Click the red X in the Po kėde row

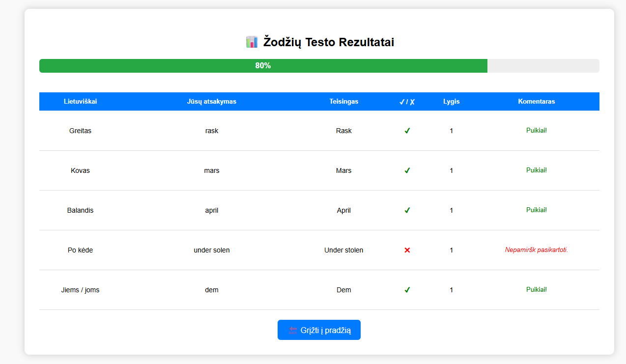coord(407,250)
